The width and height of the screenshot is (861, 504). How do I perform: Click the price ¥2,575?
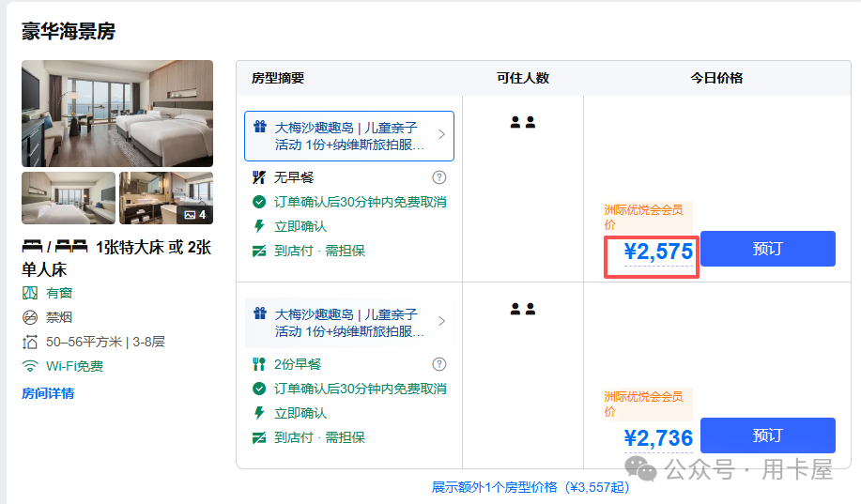click(658, 252)
